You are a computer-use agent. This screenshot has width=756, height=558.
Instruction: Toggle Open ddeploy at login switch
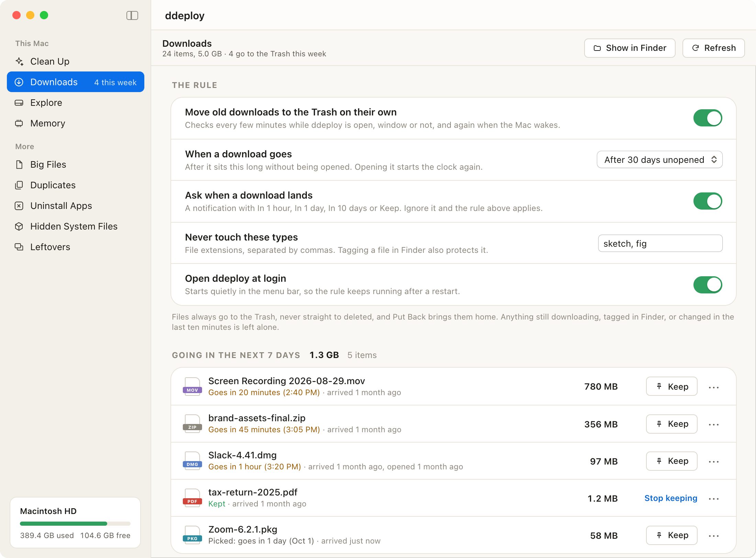click(708, 285)
